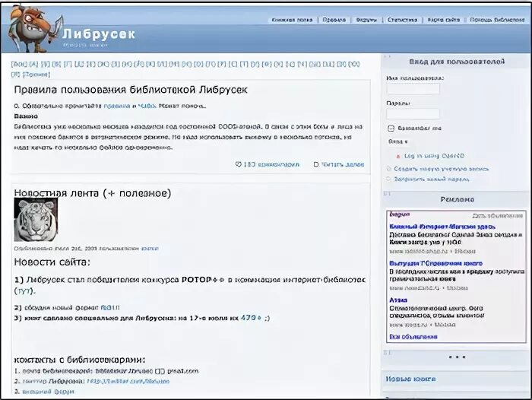Open article title Правила пользования библиотекой Либрусек
This screenshot has width=532, height=400.
[131, 90]
